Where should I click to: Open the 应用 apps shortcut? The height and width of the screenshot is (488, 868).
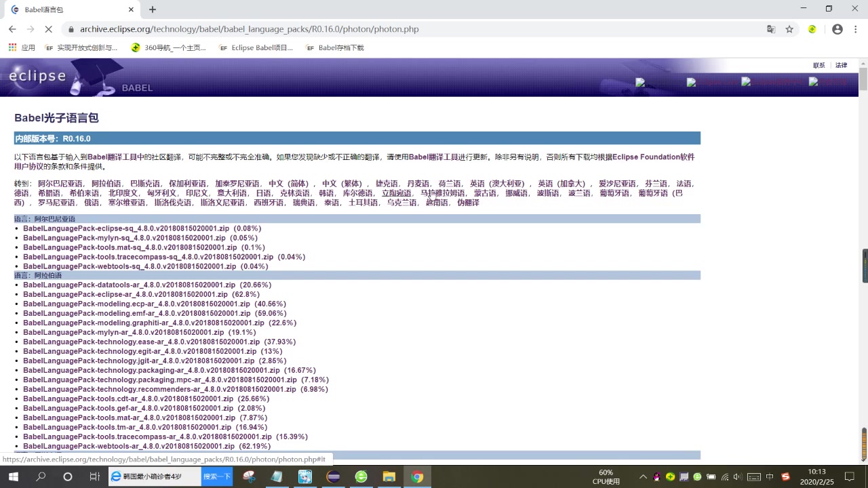point(22,47)
